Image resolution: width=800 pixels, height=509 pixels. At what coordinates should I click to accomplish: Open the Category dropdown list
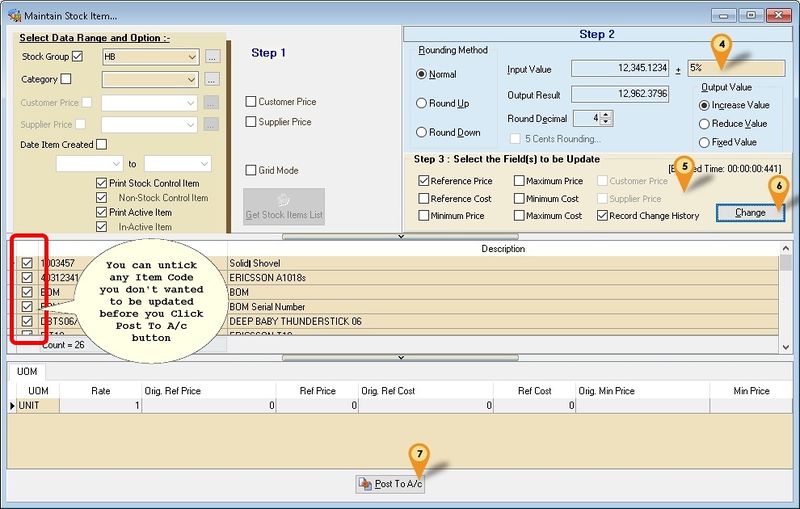tap(192, 79)
